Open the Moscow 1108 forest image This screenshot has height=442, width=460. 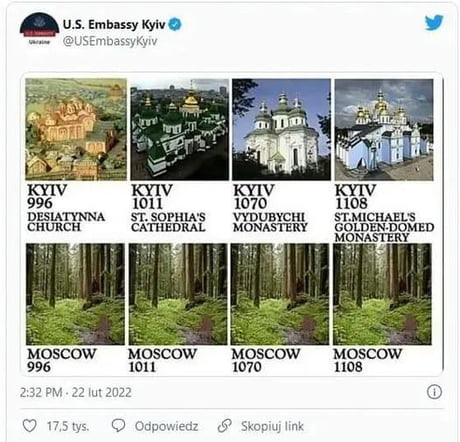pos(382,294)
